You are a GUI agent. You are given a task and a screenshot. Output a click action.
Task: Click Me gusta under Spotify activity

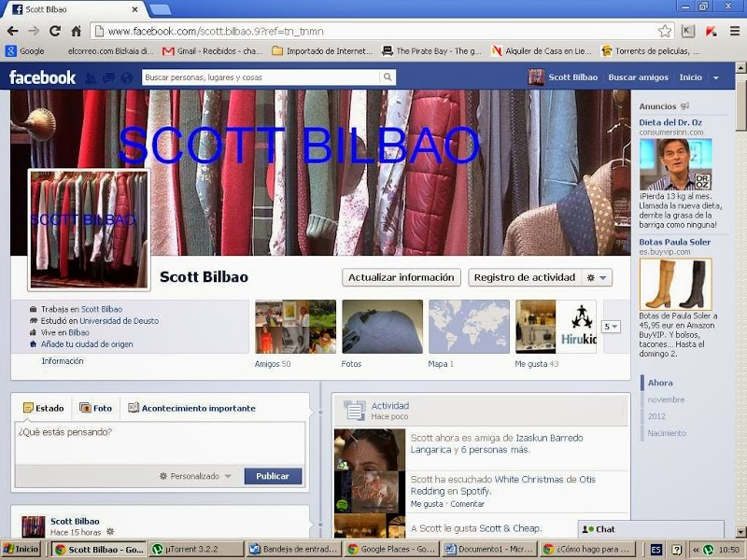[427, 504]
